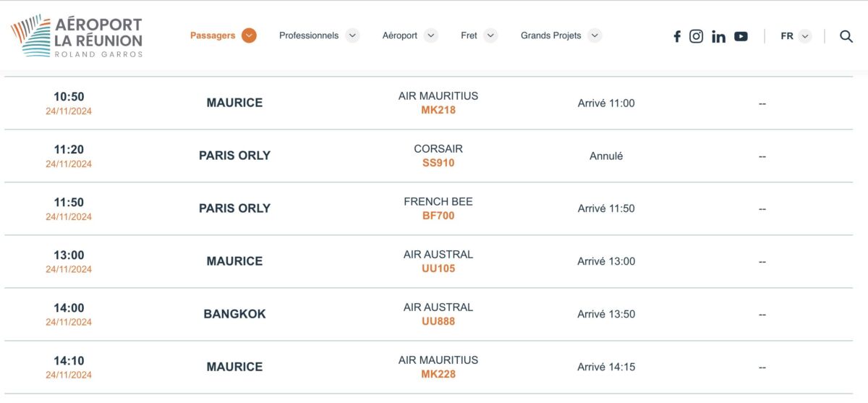Click the Aéroport La Réunion logo

(77, 36)
